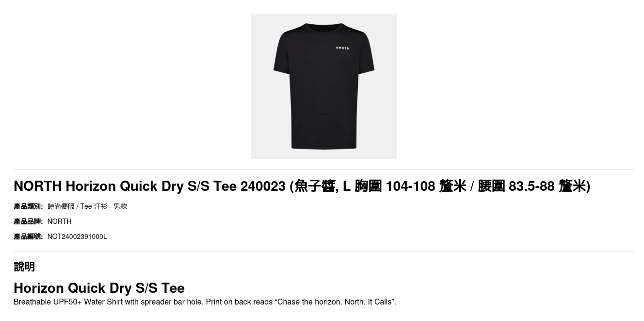Select the 產品類別 label
The image size is (644, 321).
click(28, 206)
